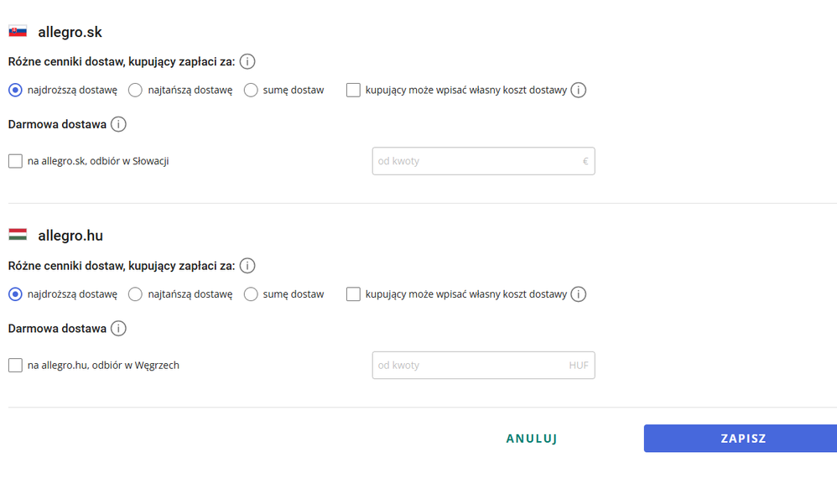Click info icon next to allegro.sk custom delivery cost
837x504 pixels.
[x=578, y=90]
